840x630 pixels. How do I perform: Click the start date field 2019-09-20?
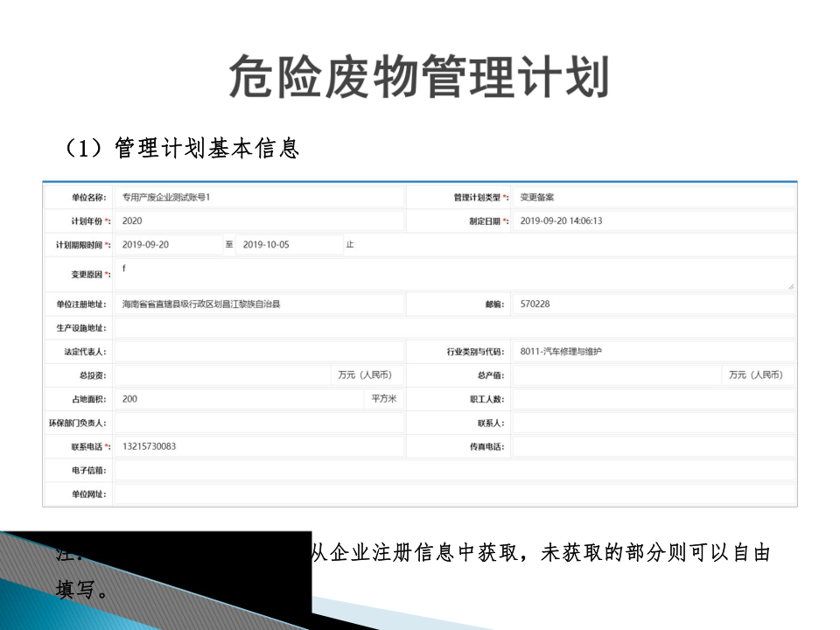point(168,244)
